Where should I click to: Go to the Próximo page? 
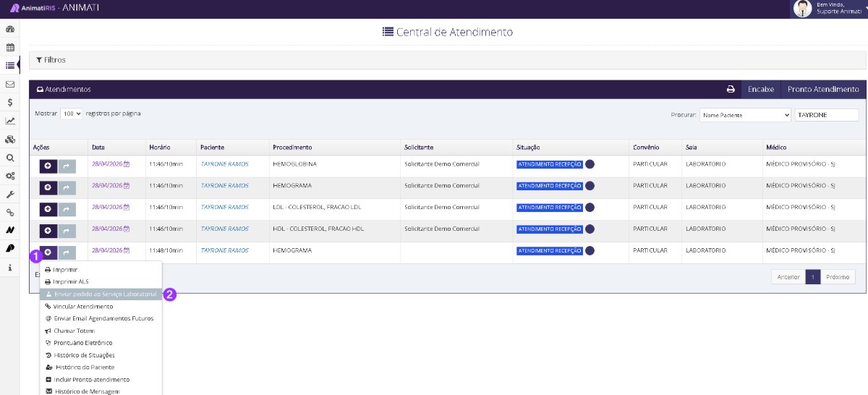coord(838,277)
